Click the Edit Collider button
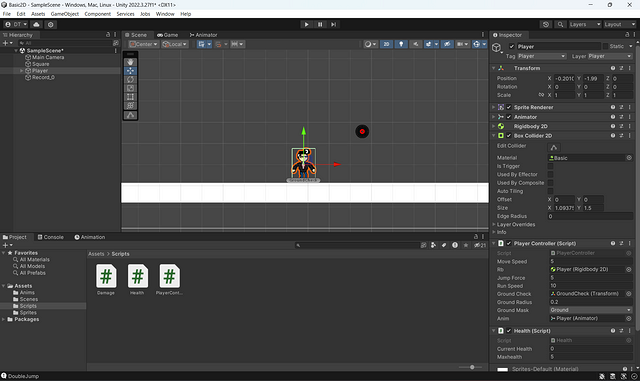Image resolution: width=640 pixels, height=381 pixels. (x=554, y=147)
